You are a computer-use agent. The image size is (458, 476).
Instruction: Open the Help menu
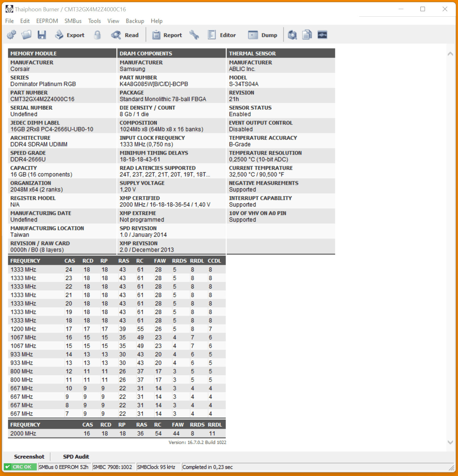click(x=156, y=21)
